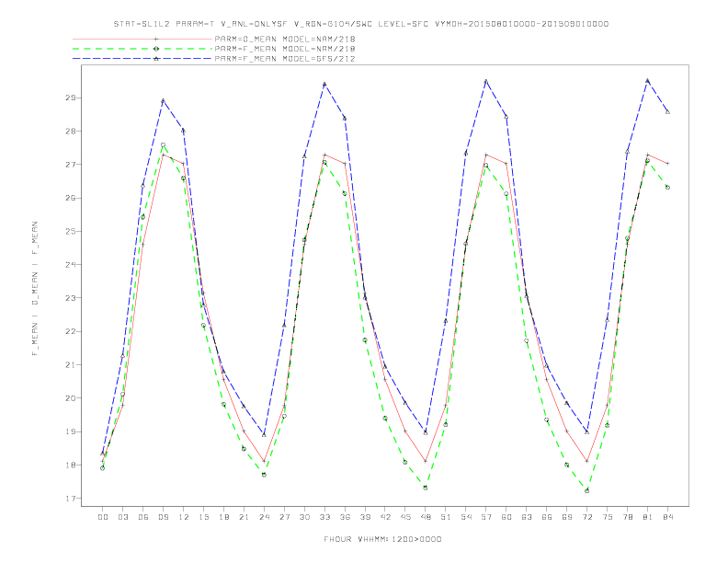Click the green legend line circle marker
This screenshot has height=563, width=728.
(x=156, y=49)
